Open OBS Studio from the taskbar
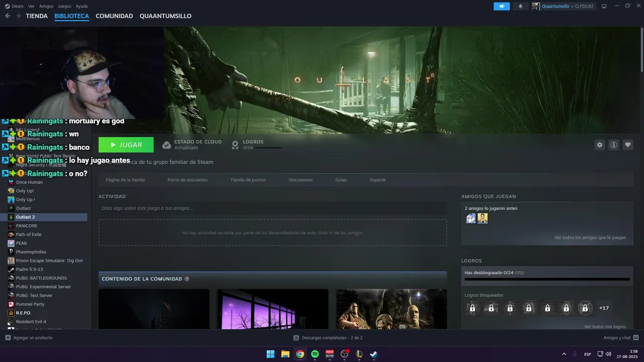This screenshot has width=644, height=362. pyautogui.click(x=345, y=354)
